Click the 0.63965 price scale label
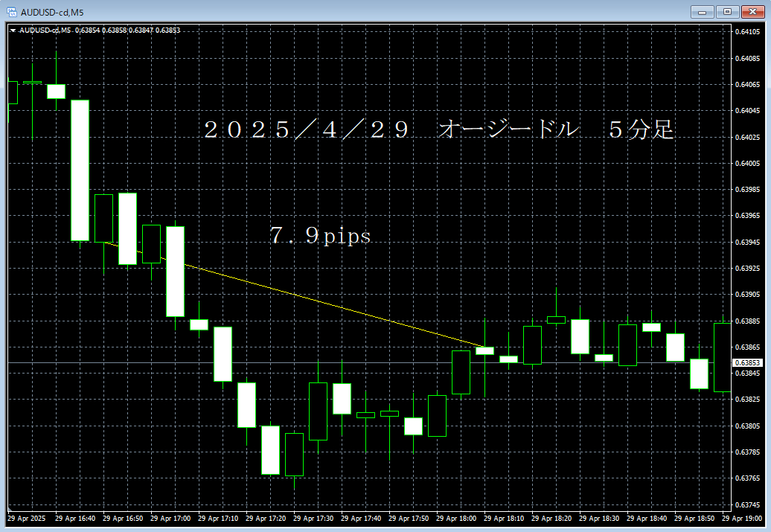 point(747,215)
